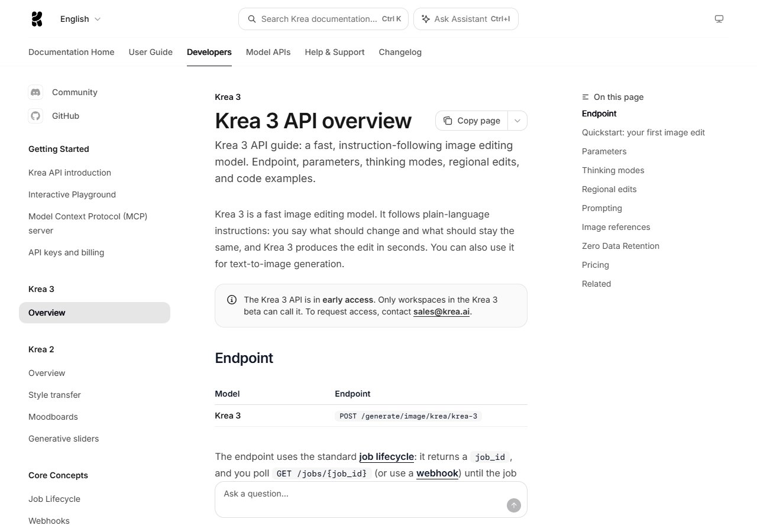Click the sales@krea.ai email link

pyautogui.click(x=441, y=312)
